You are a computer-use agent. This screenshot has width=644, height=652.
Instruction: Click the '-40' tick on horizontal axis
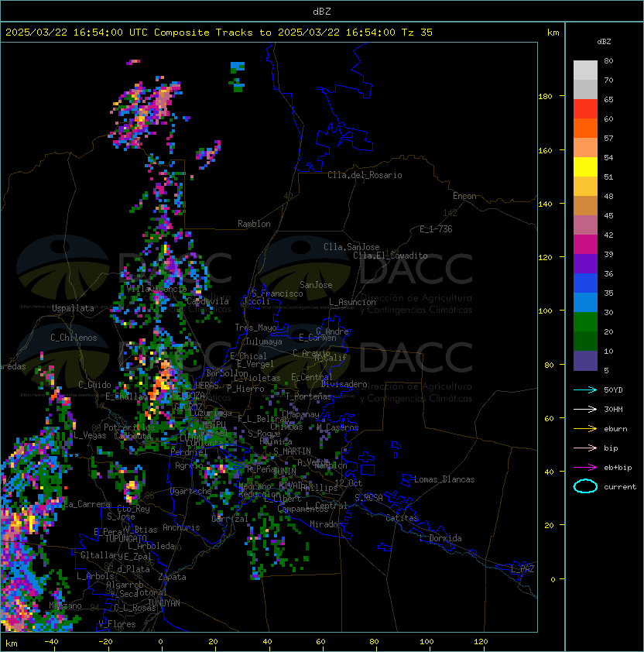coord(51,642)
